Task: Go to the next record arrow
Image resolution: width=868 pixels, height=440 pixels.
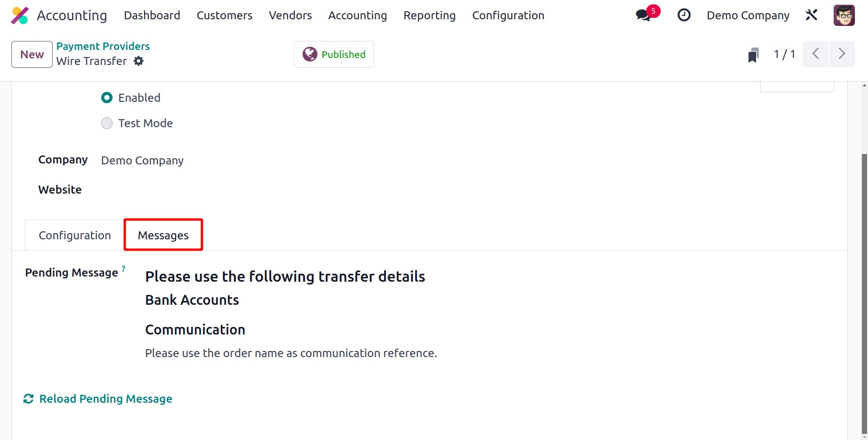Action: 842,54
